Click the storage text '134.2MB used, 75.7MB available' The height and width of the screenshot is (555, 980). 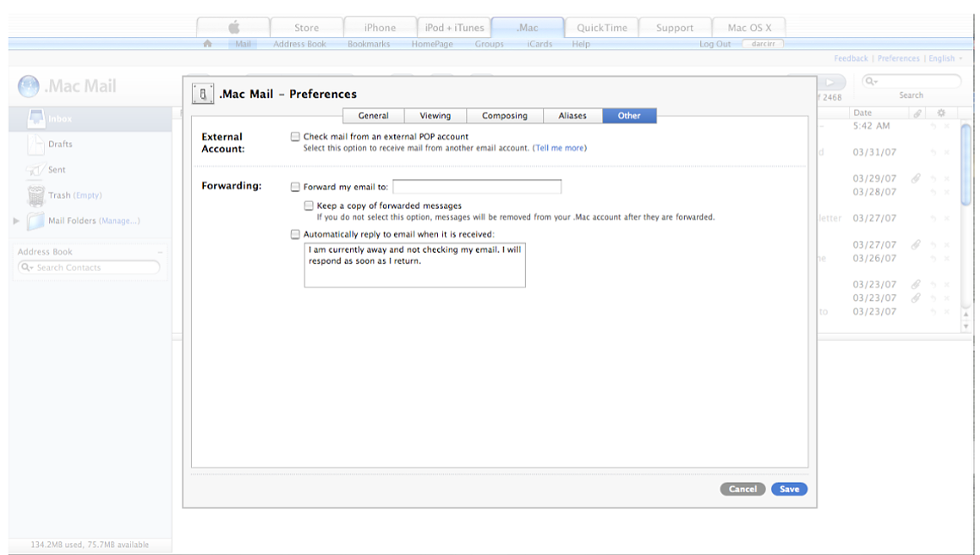(90, 545)
